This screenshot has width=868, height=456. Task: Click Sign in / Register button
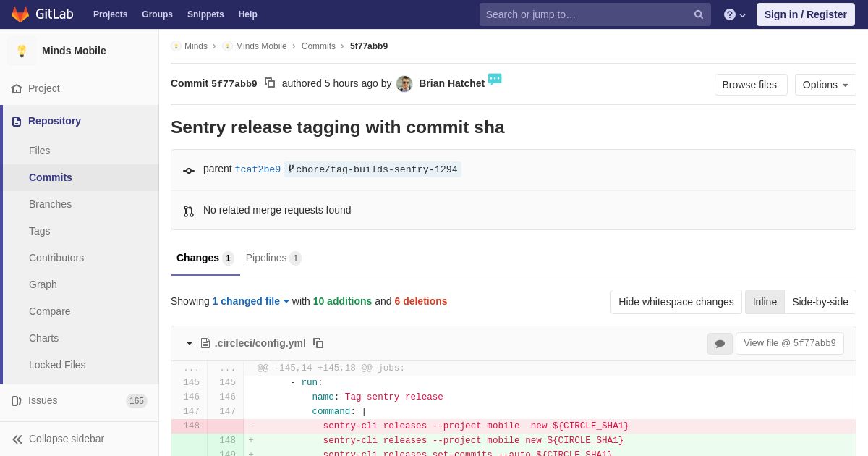pos(806,14)
